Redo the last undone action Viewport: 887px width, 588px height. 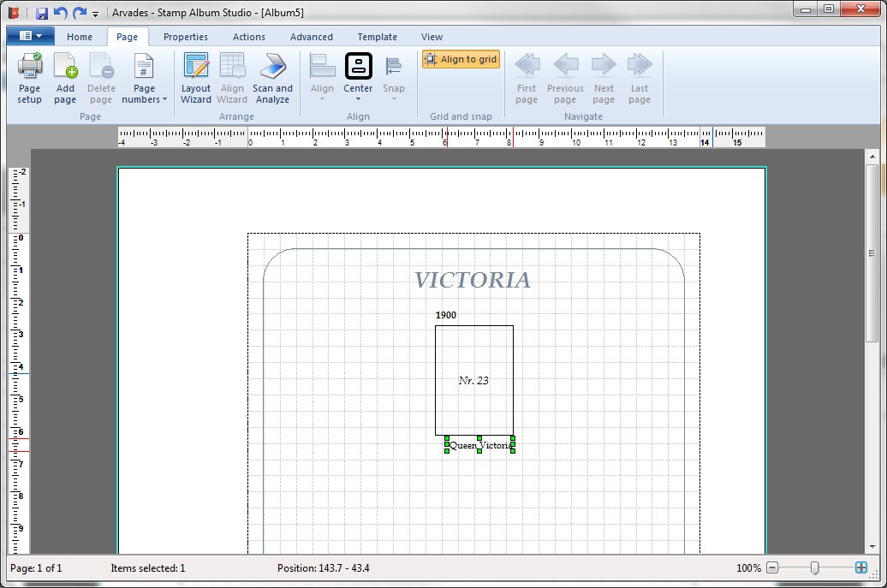point(80,13)
